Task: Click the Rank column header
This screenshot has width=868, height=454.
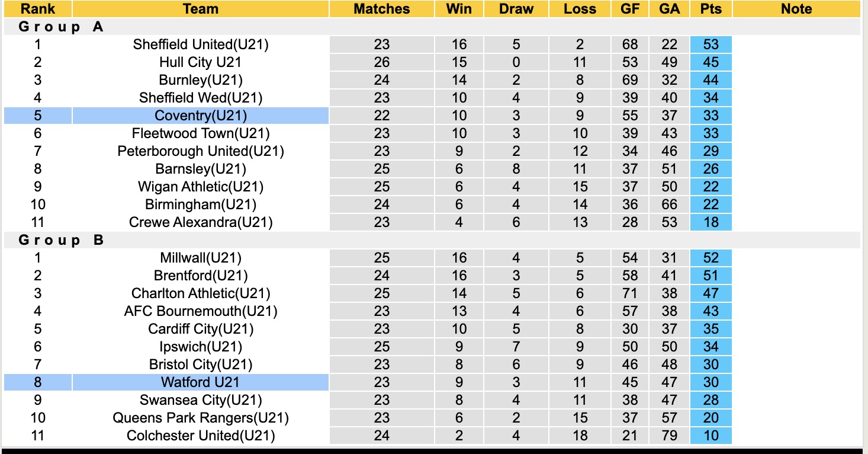Action: point(38,9)
